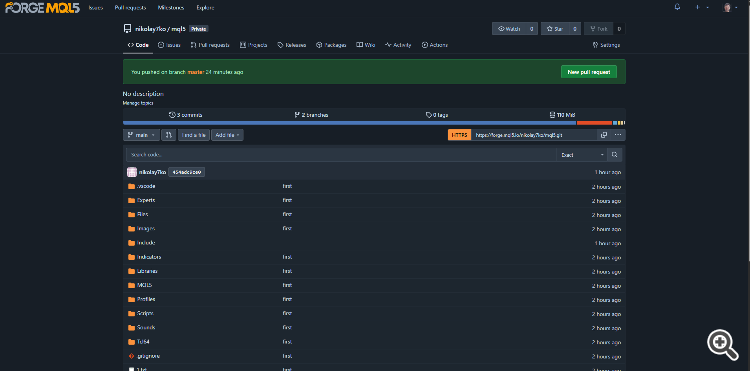Open the master branch link in banner

pos(196,72)
